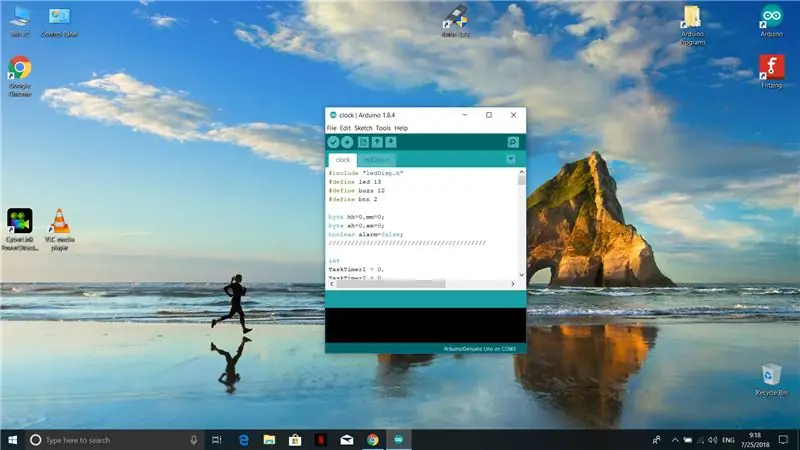
Task: Click the 'Arduino/Genuino Uno on COM3' status text
Action: point(480,349)
